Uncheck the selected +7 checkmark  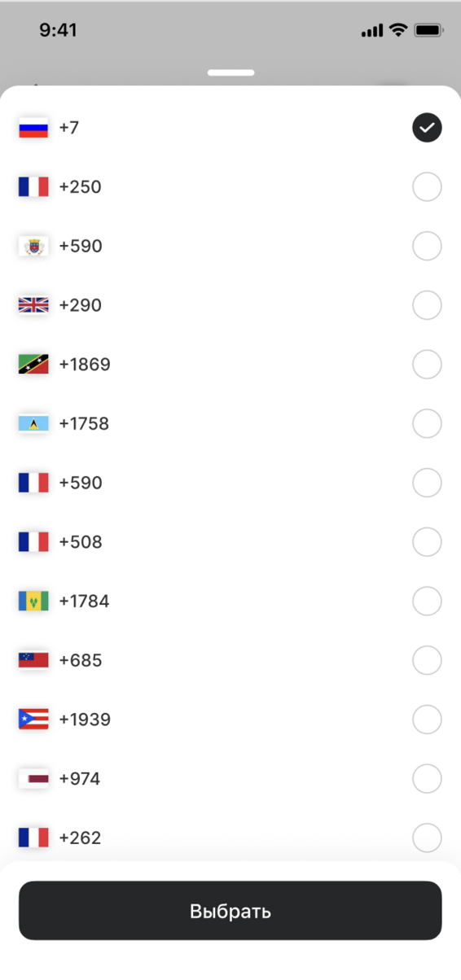(x=428, y=128)
